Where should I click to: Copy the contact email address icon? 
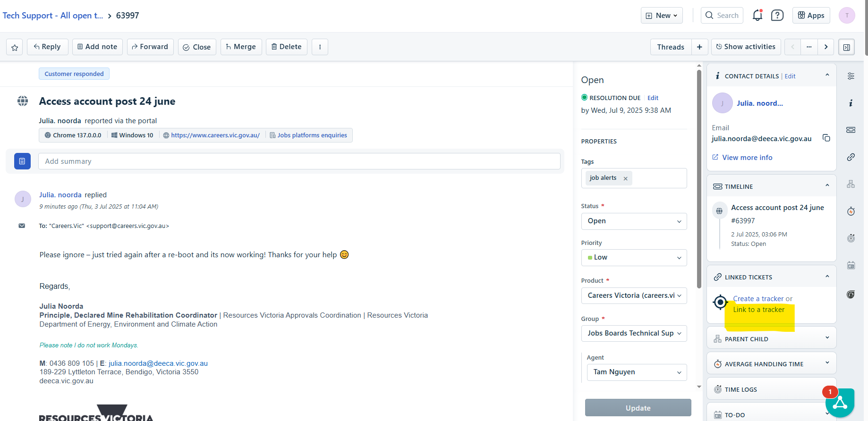(826, 138)
